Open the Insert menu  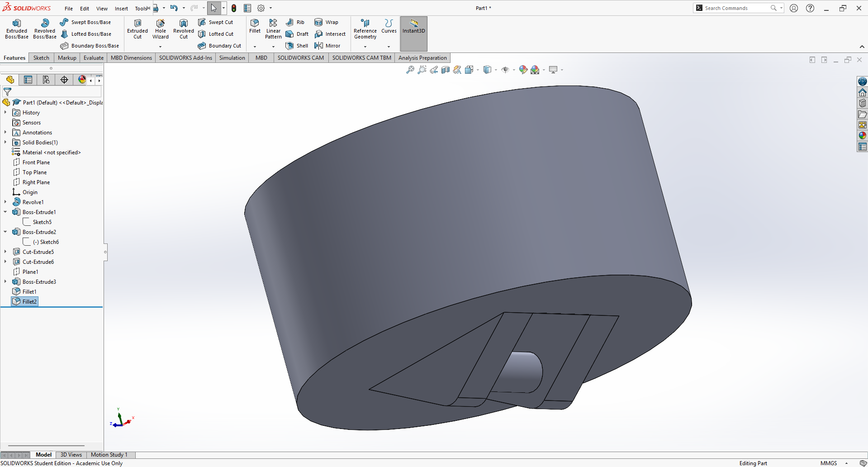121,8
